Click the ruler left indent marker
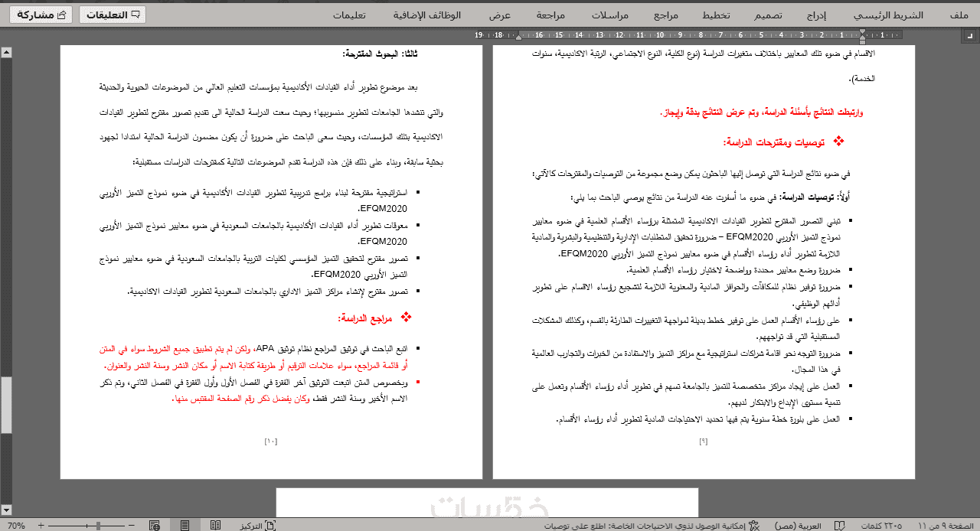 pos(519,35)
